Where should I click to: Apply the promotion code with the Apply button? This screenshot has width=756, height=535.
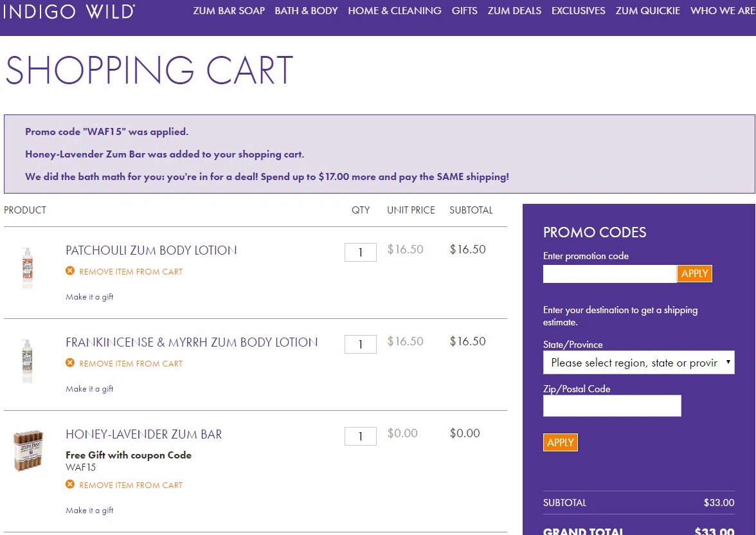click(694, 273)
